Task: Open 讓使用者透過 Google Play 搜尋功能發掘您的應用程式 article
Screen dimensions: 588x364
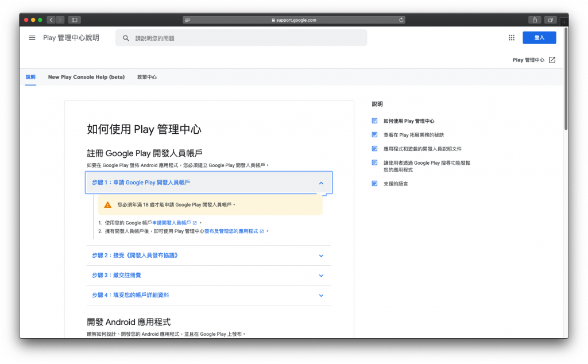Action: click(x=427, y=166)
